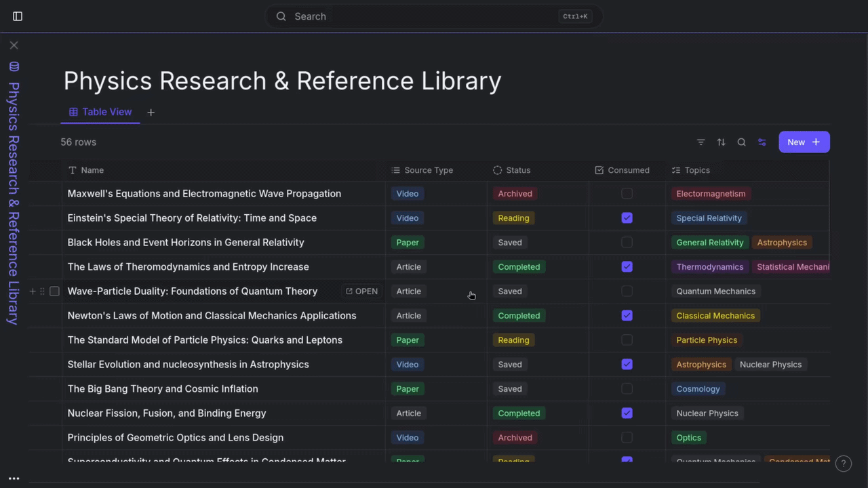The height and width of the screenshot is (488, 868).
Task: Open Saved status for Black Holes row
Action: [x=510, y=243]
